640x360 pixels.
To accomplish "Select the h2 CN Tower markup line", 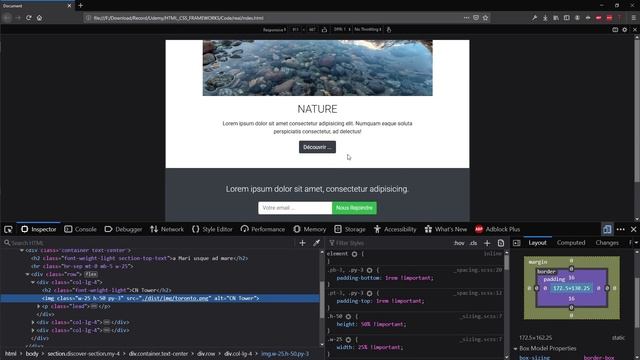I will (x=107, y=290).
